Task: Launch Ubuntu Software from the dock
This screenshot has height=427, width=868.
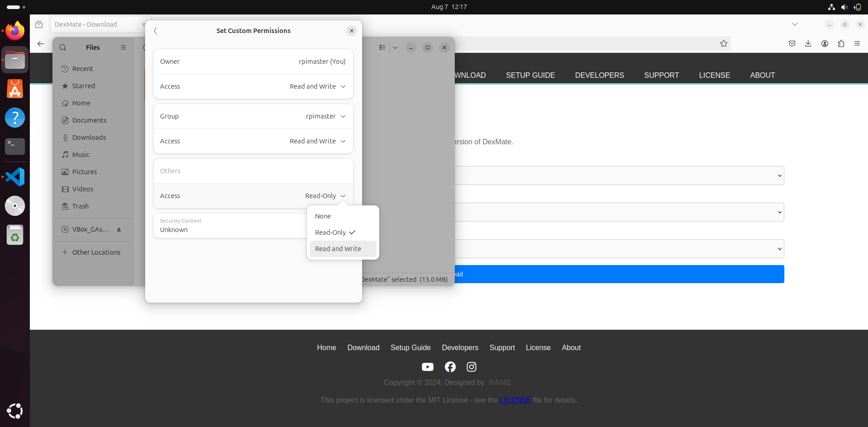Action: tap(15, 89)
